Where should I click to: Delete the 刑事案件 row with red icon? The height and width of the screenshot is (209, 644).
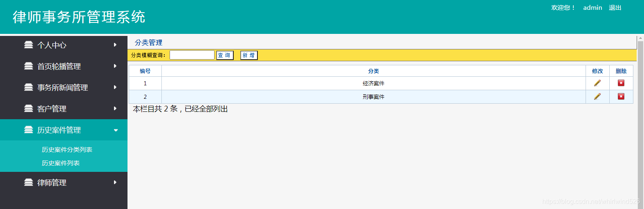click(621, 96)
